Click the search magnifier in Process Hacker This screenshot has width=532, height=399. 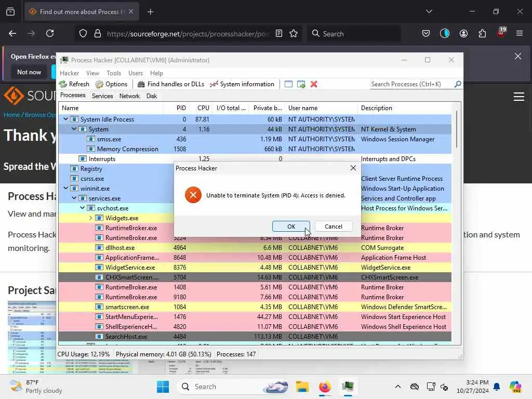pyautogui.click(x=458, y=84)
